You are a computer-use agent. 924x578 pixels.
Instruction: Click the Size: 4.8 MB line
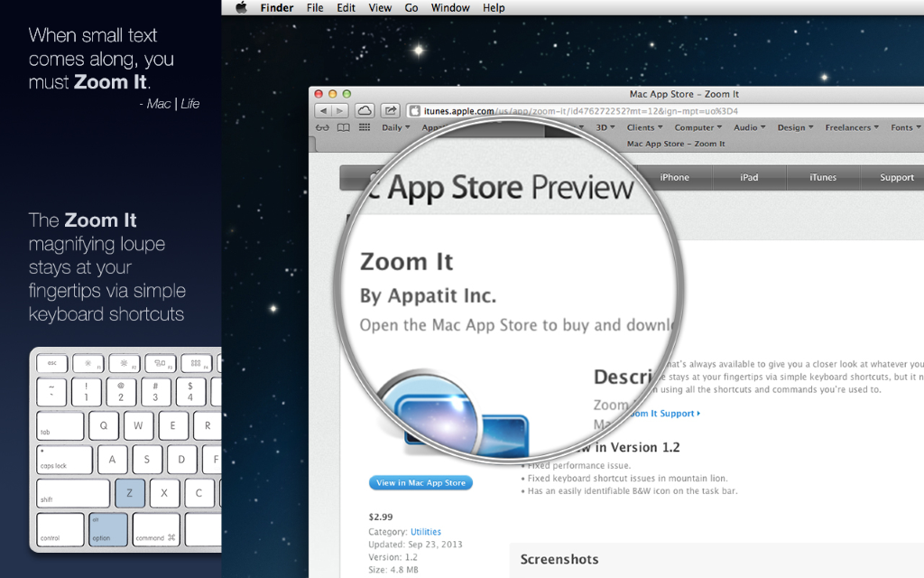[393, 570]
